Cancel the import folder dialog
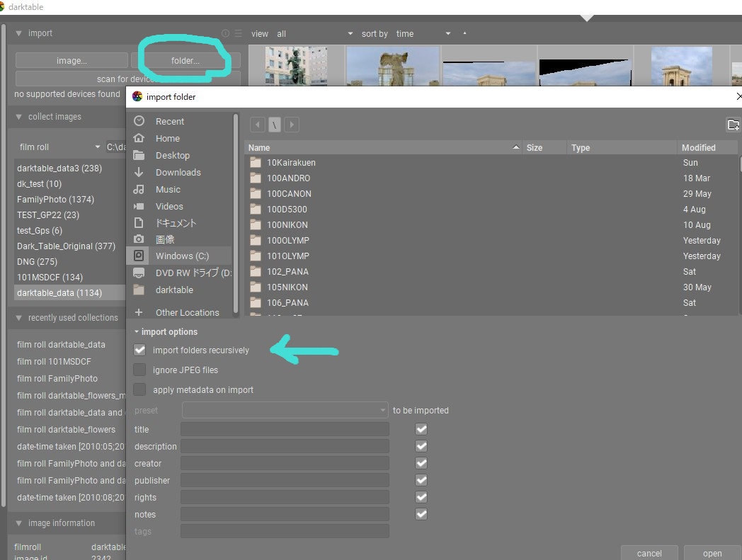 pos(649,554)
